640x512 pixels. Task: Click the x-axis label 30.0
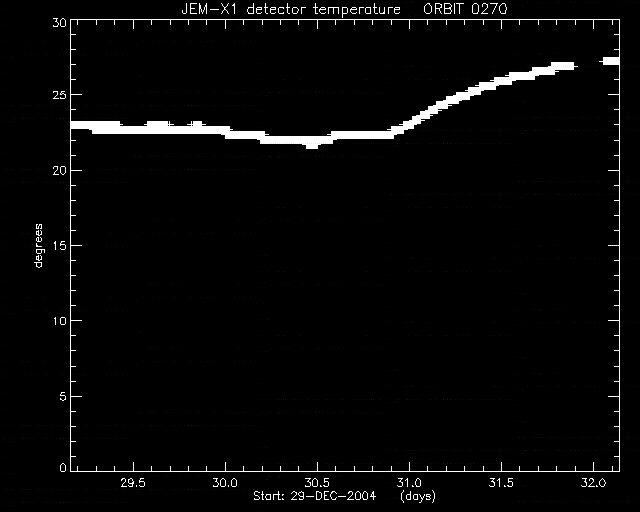225,483
